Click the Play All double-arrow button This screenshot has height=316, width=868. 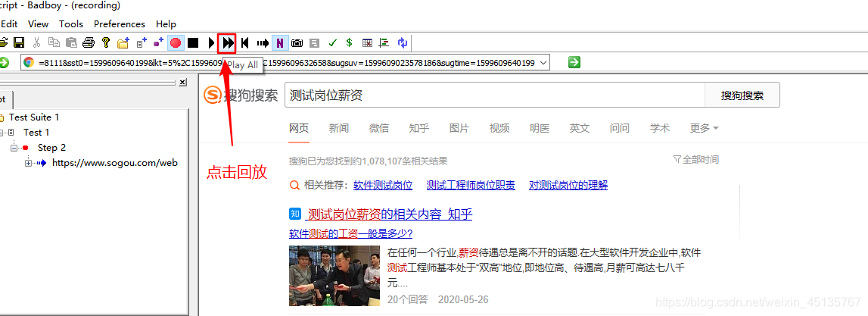coord(228,42)
